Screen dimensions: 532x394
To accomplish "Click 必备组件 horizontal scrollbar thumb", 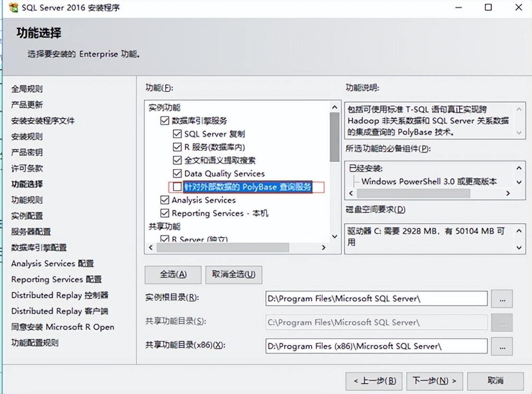I will [413, 193].
